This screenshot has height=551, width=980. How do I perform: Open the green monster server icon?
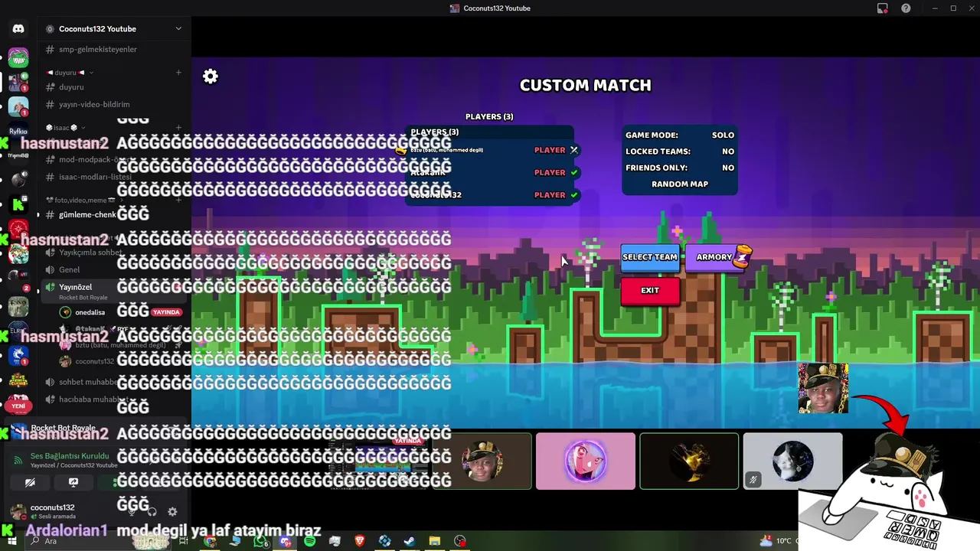pyautogui.click(x=18, y=58)
